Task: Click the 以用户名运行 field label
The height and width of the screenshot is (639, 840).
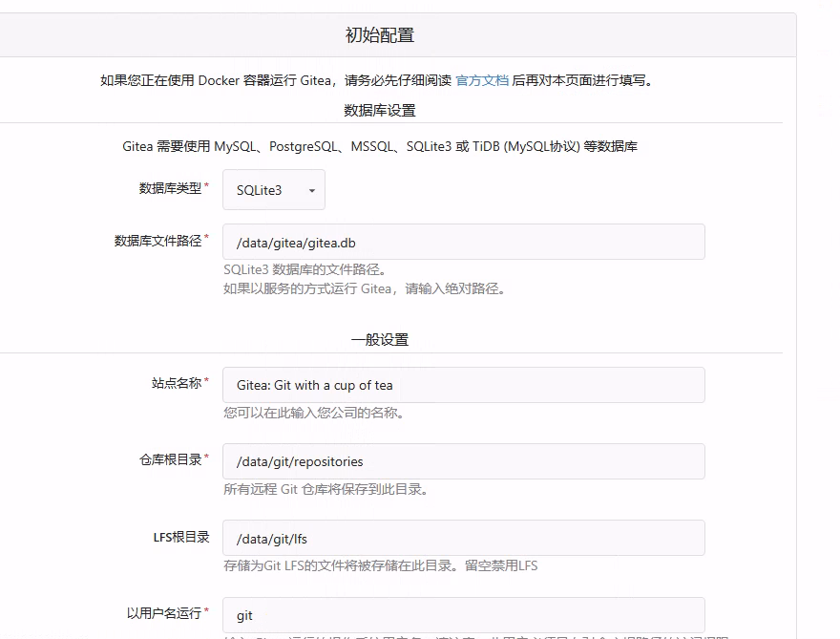Action: click(x=164, y=613)
